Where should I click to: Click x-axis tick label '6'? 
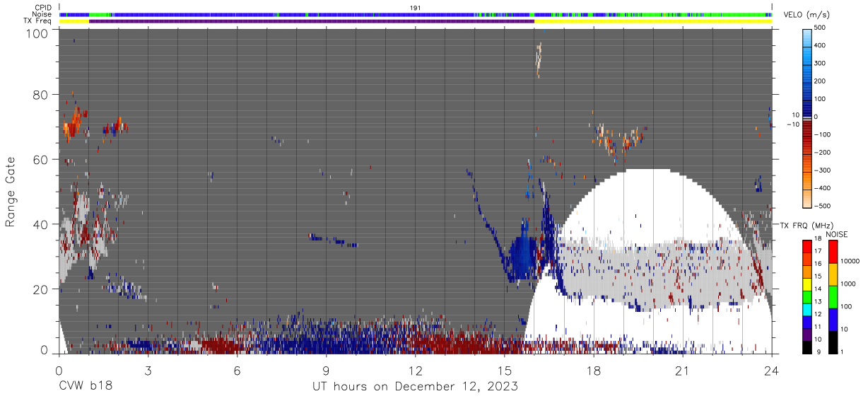pyautogui.click(x=237, y=370)
